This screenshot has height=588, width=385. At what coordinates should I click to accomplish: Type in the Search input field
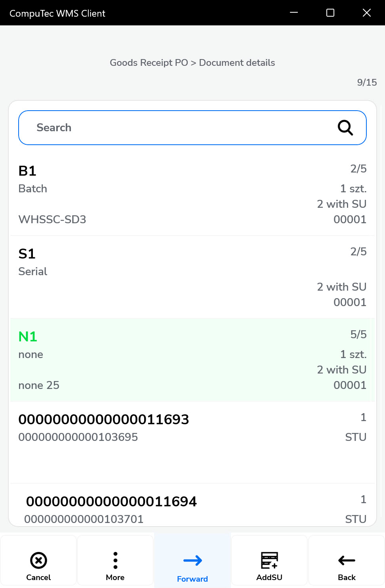[178, 128]
